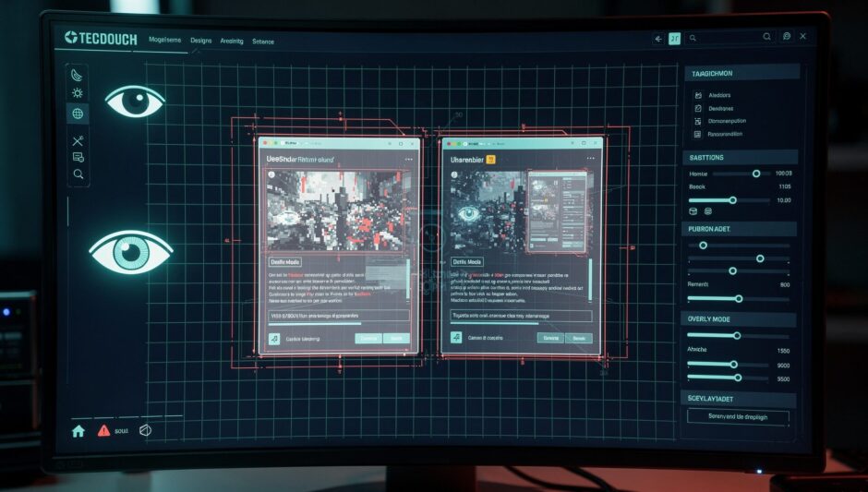Screen dimensions: 868x492
Task: Click the Homse slider handle
Action: coord(756,174)
